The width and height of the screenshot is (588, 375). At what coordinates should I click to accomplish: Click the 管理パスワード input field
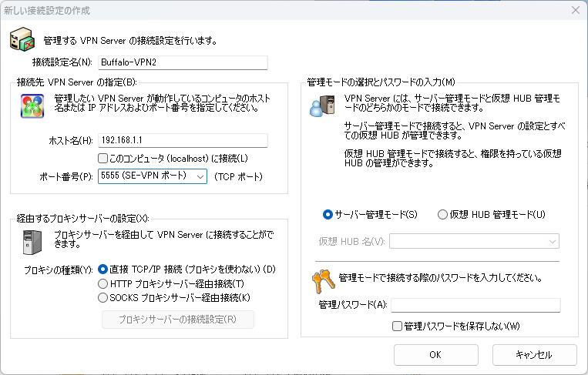(476, 305)
